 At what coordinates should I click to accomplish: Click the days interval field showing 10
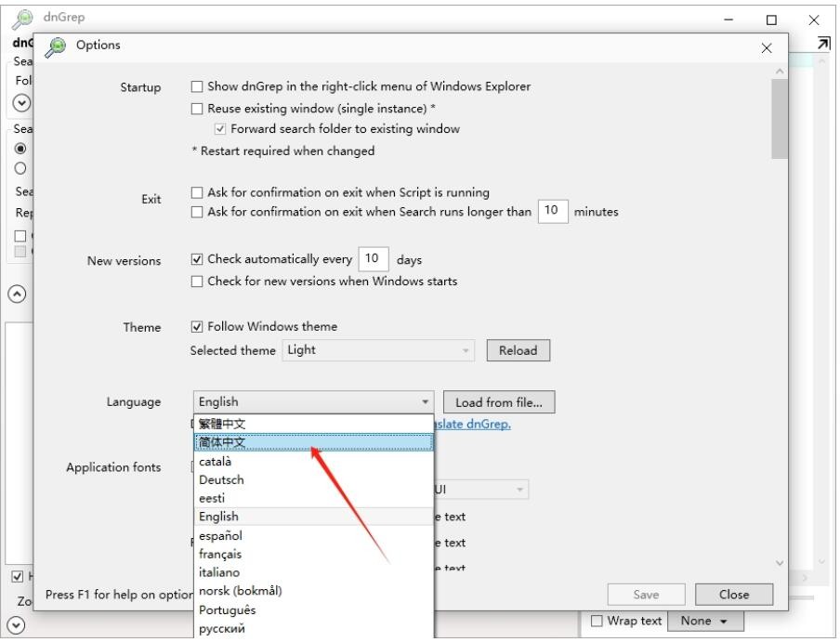(x=374, y=259)
